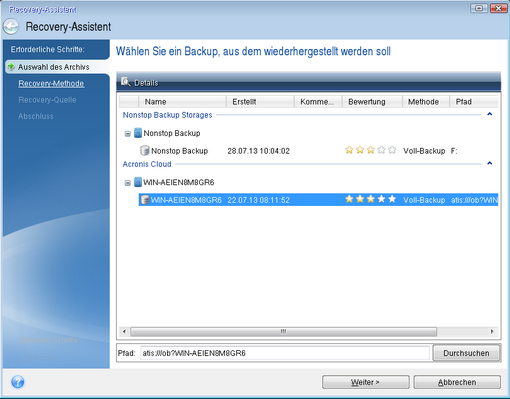Sort the list by Erstellt column
Screen dimensions: 510x399
pyautogui.click(x=260, y=101)
